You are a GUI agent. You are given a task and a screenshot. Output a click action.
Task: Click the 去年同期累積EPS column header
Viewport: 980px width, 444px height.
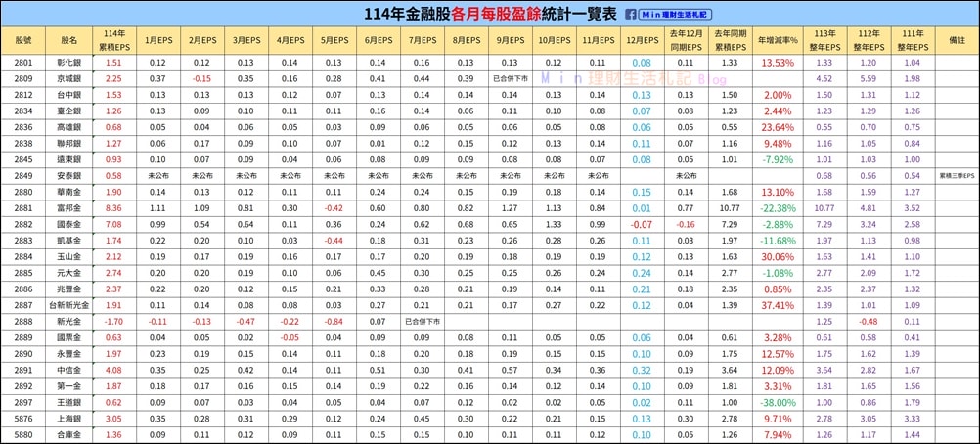click(730, 41)
